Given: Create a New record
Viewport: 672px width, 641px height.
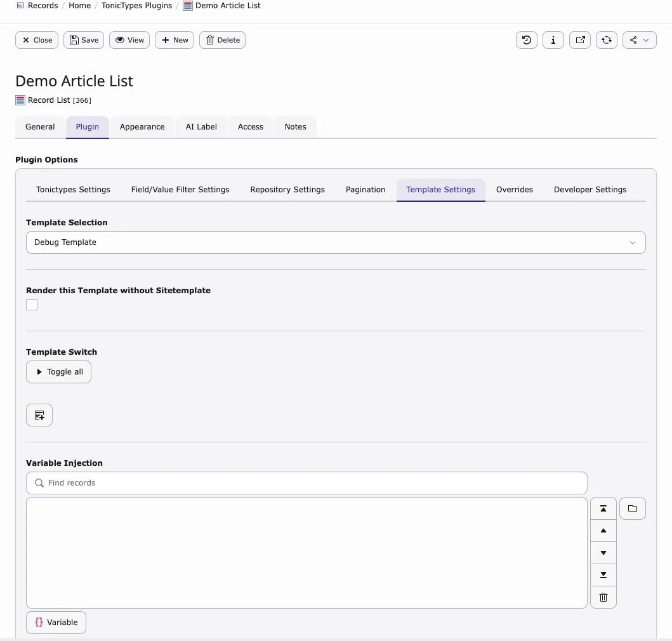Looking at the screenshot, I should (x=175, y=40).
